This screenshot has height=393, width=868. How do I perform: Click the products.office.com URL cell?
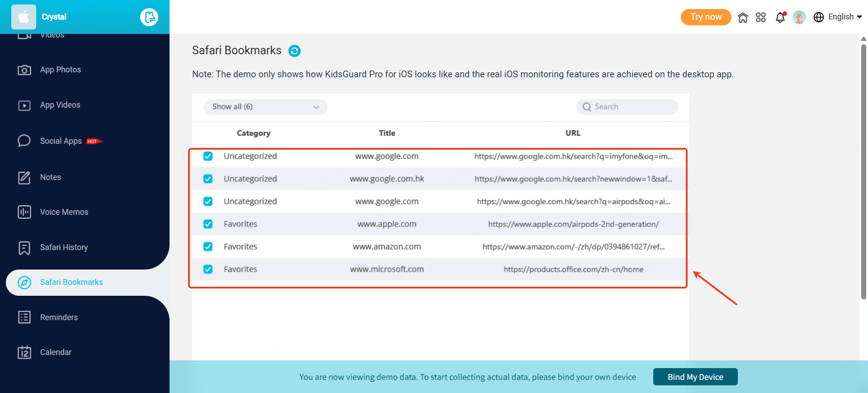coord(573,269)
